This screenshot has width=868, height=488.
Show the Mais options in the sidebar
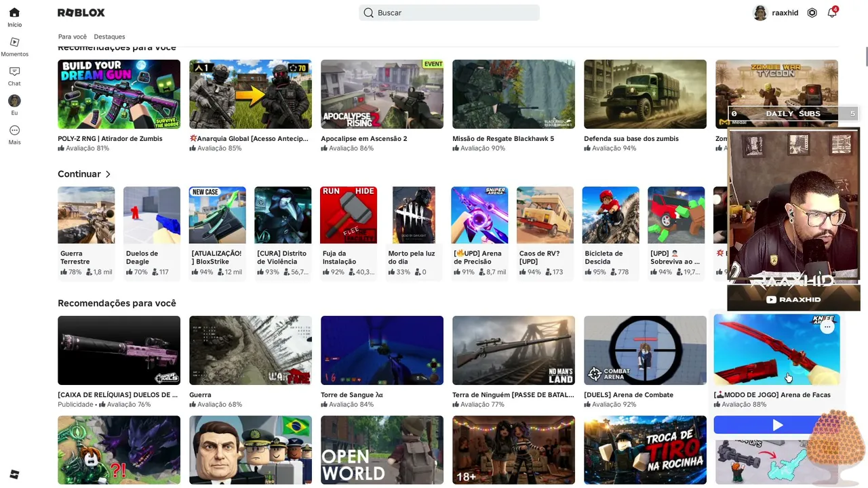click(x=14, y=134)
